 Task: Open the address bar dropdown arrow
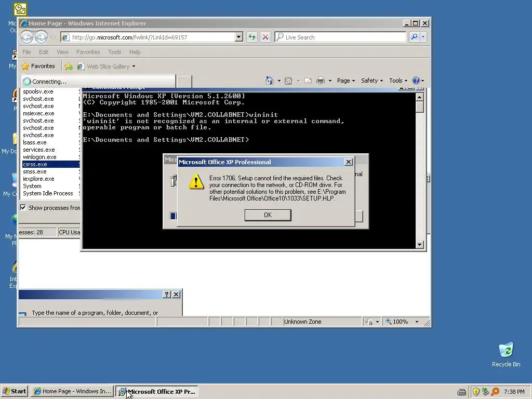click(x=239, y=37)
